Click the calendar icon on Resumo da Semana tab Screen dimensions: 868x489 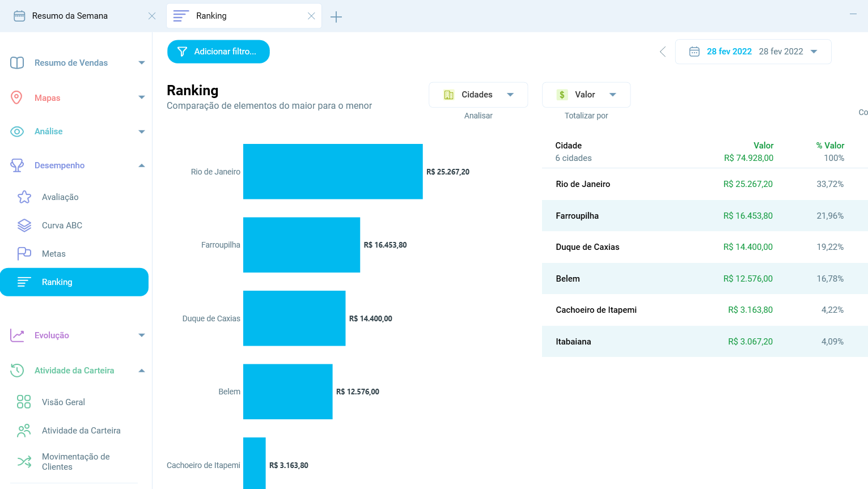(x=19, y=16)
